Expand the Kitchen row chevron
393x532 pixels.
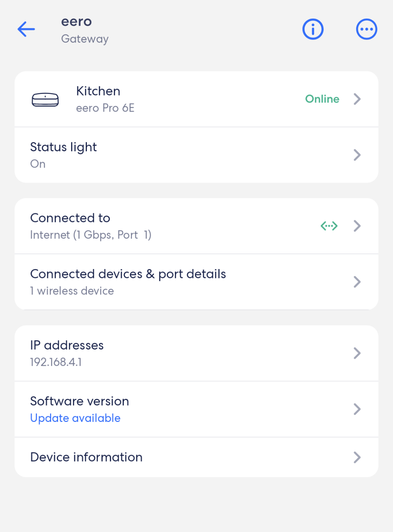357,99
